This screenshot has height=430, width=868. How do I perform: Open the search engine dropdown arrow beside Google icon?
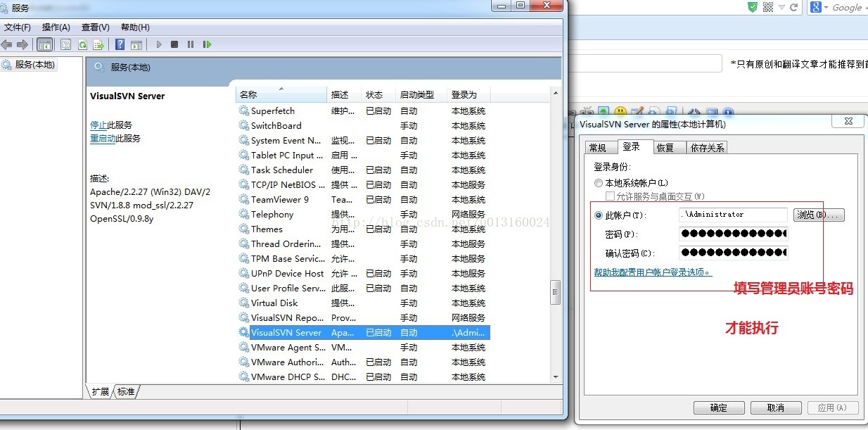click(826, 8)
